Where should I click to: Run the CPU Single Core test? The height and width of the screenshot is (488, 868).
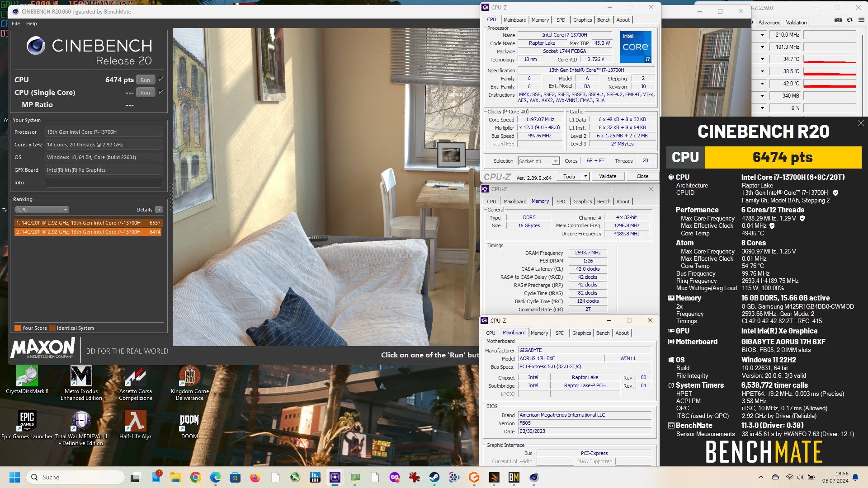(x=145, y=93)
